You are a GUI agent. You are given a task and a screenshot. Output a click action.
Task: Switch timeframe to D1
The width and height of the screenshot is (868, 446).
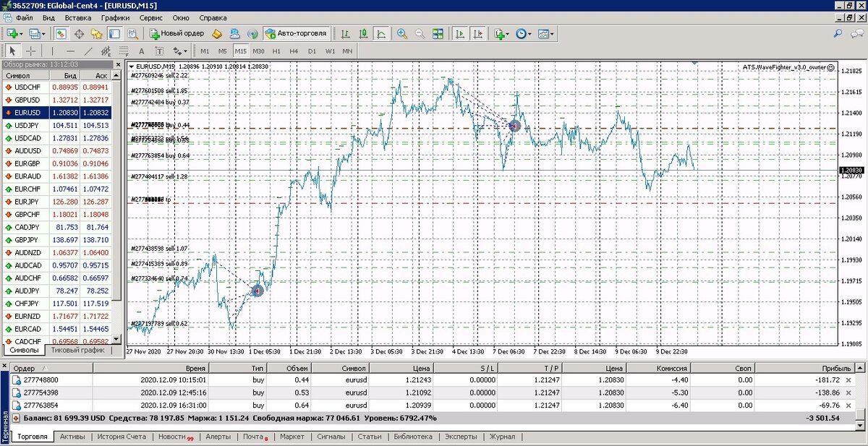coord(312,51)
